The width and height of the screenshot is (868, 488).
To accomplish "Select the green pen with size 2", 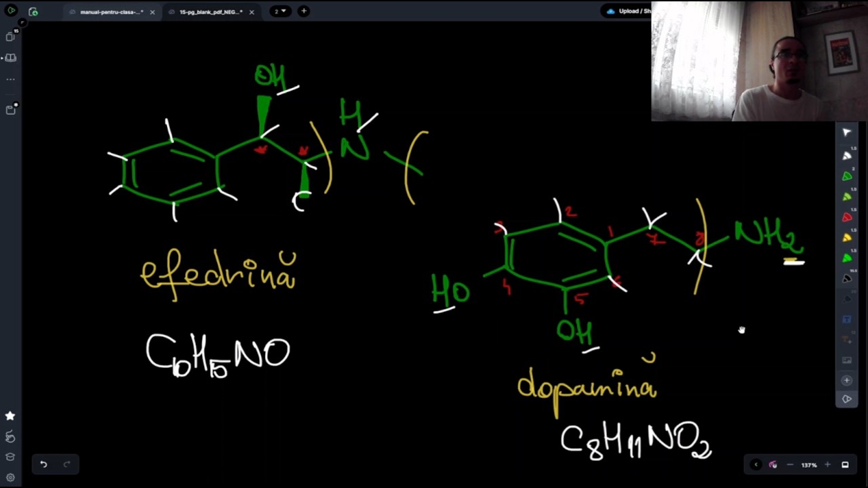I will click(x=846, y=176).
